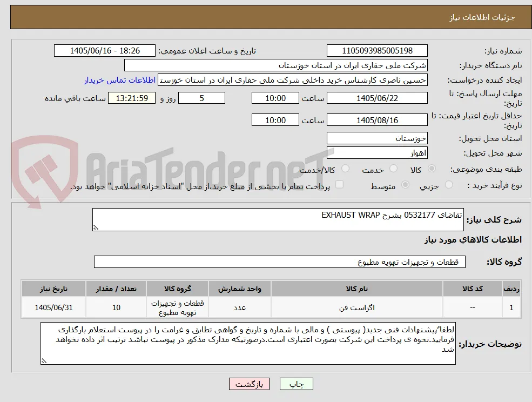Click the واحد شمارش column header
Image resolution: width=532 pixels, height=402 pixels.
click(x=240, y=289)
